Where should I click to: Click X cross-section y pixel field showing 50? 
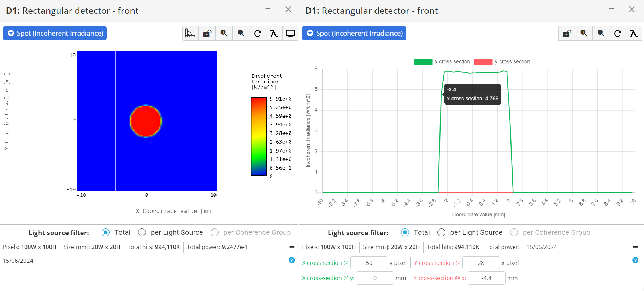pyautogui.click(x=369, y=263)
